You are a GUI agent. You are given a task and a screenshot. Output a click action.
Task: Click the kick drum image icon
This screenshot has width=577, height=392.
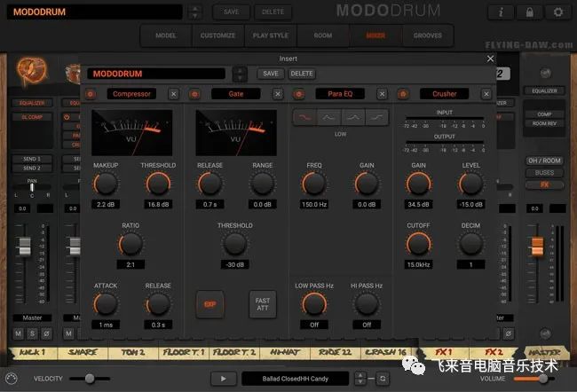(x=32, y=71)
